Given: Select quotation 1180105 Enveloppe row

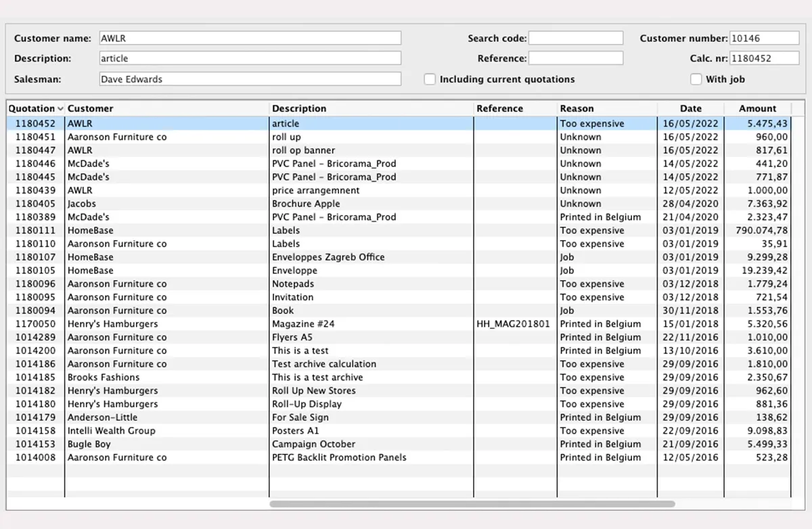Looking at the screenshot, I should point(399,271).
